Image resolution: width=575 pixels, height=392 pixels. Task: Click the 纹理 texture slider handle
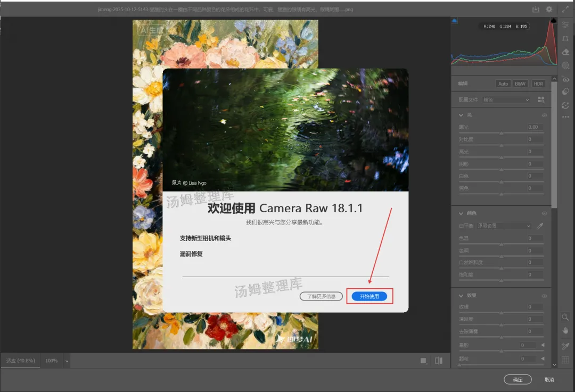coord(502,313)
